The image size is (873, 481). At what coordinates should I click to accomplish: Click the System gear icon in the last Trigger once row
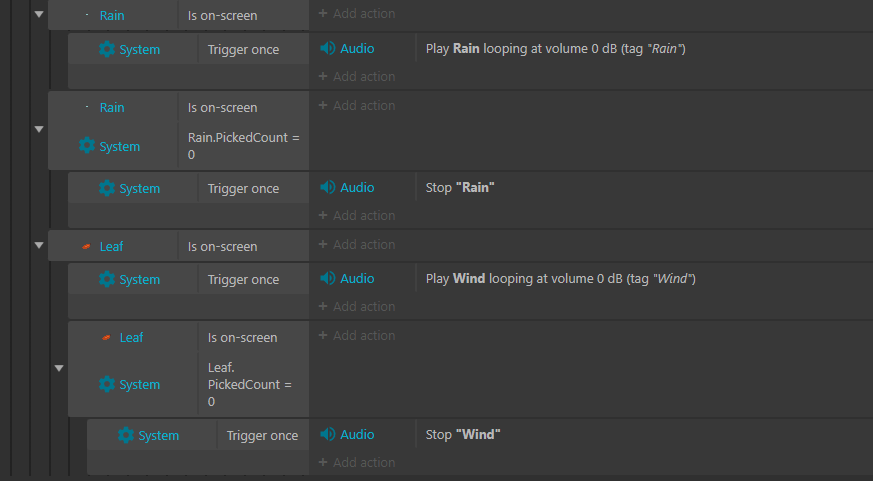[x=126, y=435]
